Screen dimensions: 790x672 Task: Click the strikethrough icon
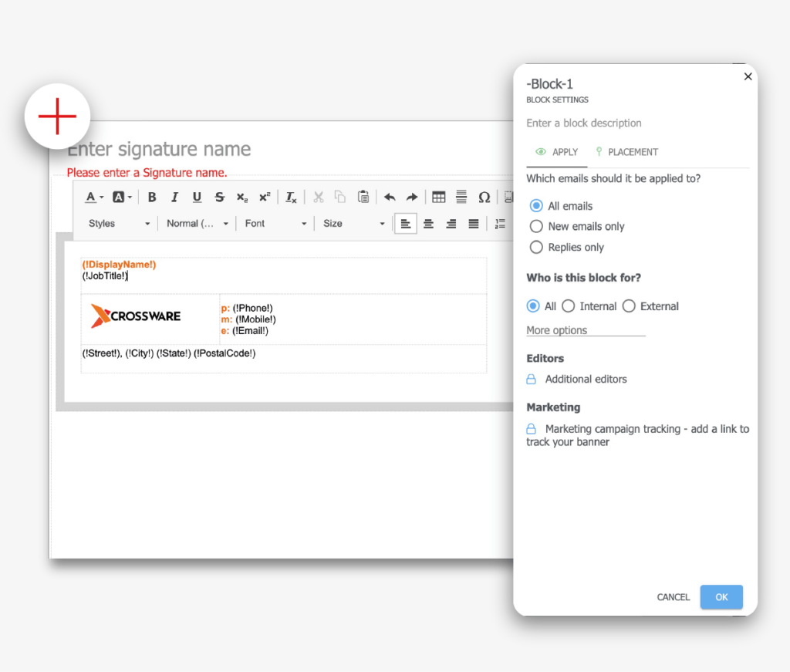pyautogui.click(x=220, y=198)
